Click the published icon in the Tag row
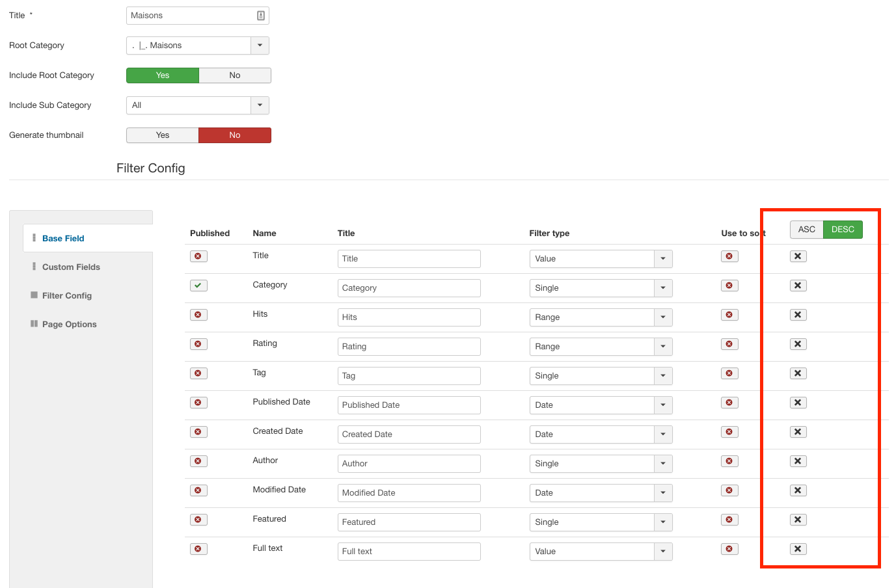The width and height of the screenshot is (896, 588). (198, 373)
